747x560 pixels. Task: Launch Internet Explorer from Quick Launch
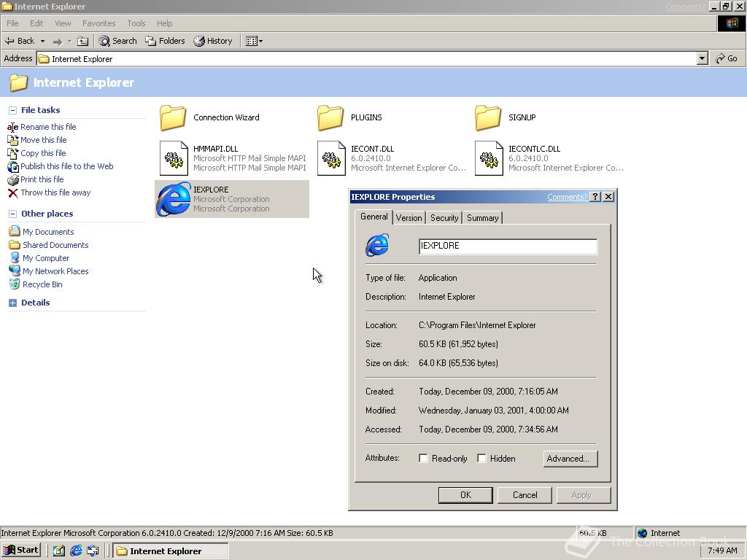pos(76,551)
